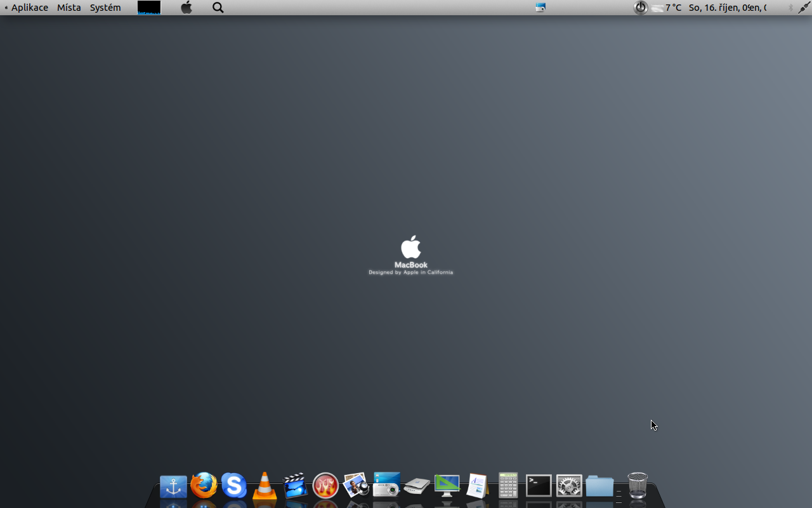Screen dimensions: 812x508
Task: Open the Systém menu
Action: (105, 8)
